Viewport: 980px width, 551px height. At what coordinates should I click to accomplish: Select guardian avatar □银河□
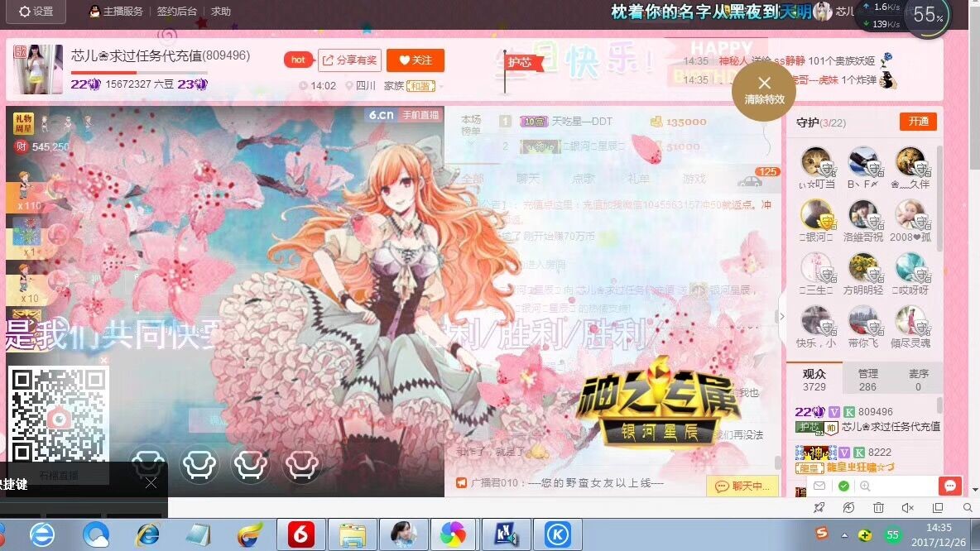click(x=816, y=215)
